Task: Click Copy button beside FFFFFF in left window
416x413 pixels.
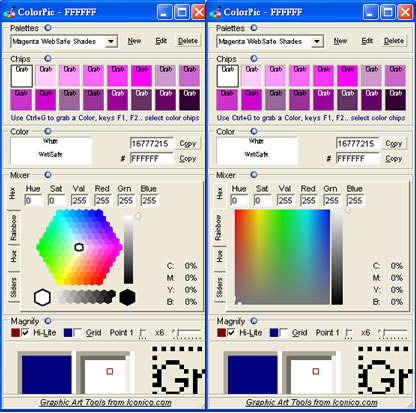Action: point(187,159)
